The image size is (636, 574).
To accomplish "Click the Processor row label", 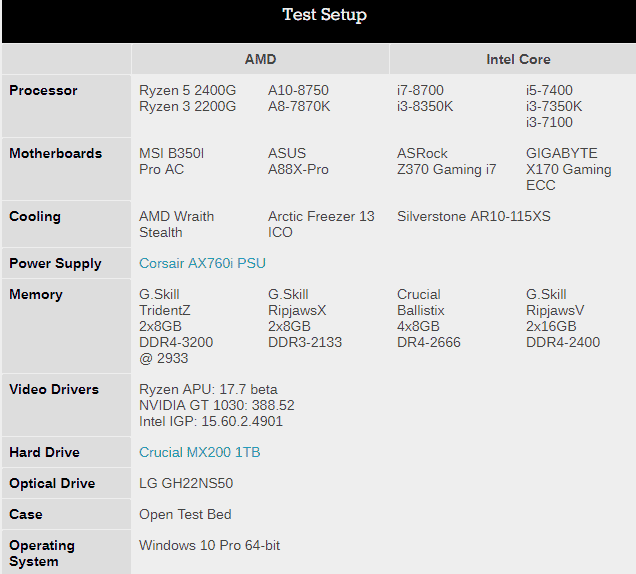I will (x=43, y=90).
